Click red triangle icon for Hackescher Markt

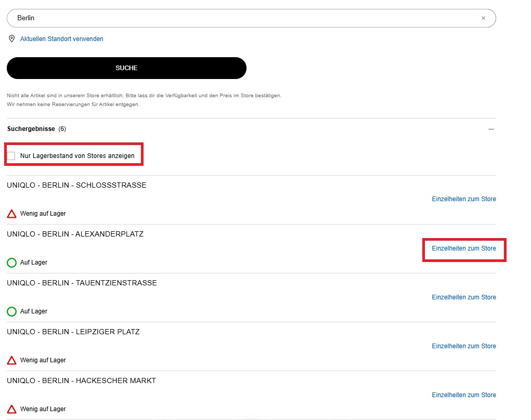11,409
